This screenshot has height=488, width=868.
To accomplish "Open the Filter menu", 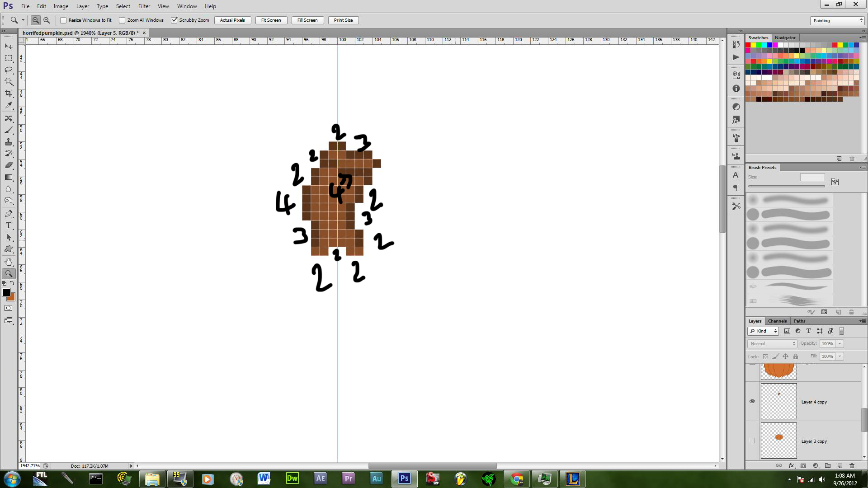I will (144, 6).
